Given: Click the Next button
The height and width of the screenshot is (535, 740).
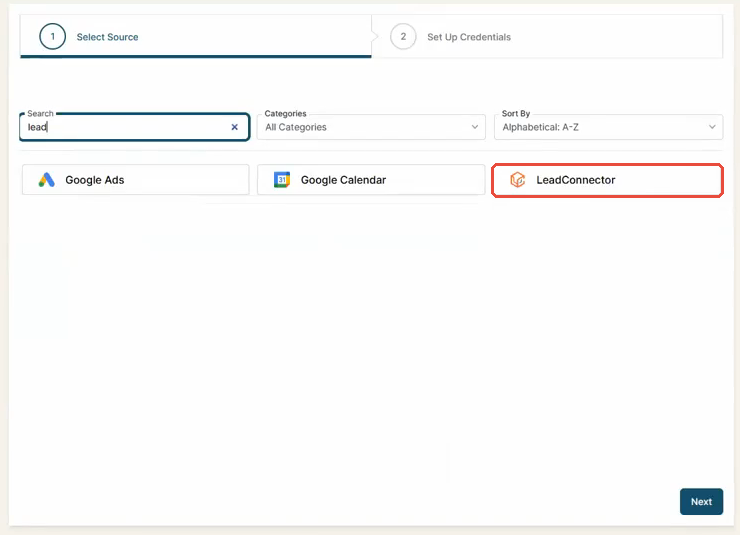Looking at the screenshot, I should pos(701,502).
